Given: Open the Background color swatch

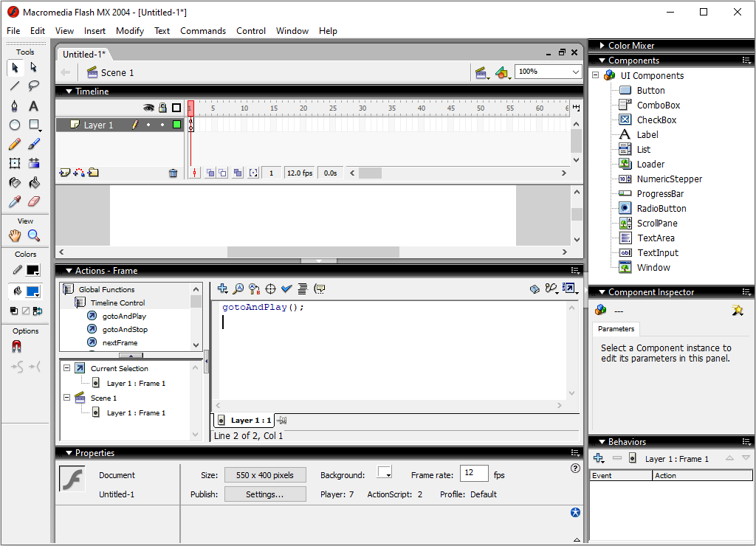Looking at the screenshot, I should (384, 472).
